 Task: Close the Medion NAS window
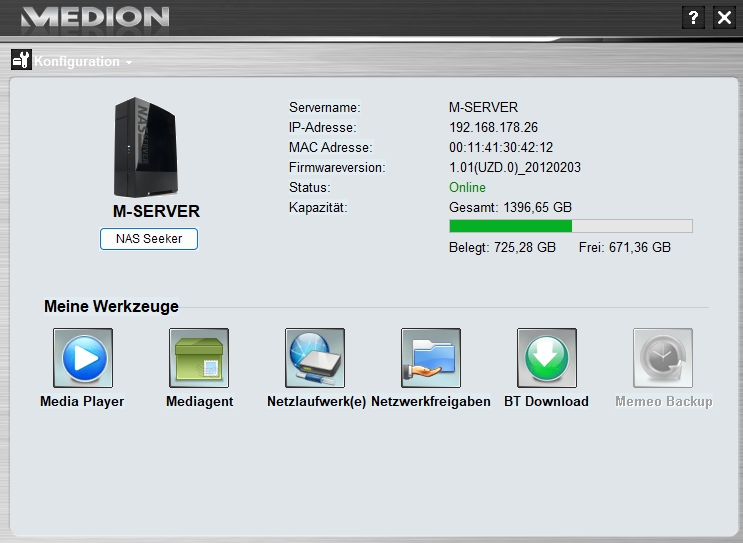point(725,17)
